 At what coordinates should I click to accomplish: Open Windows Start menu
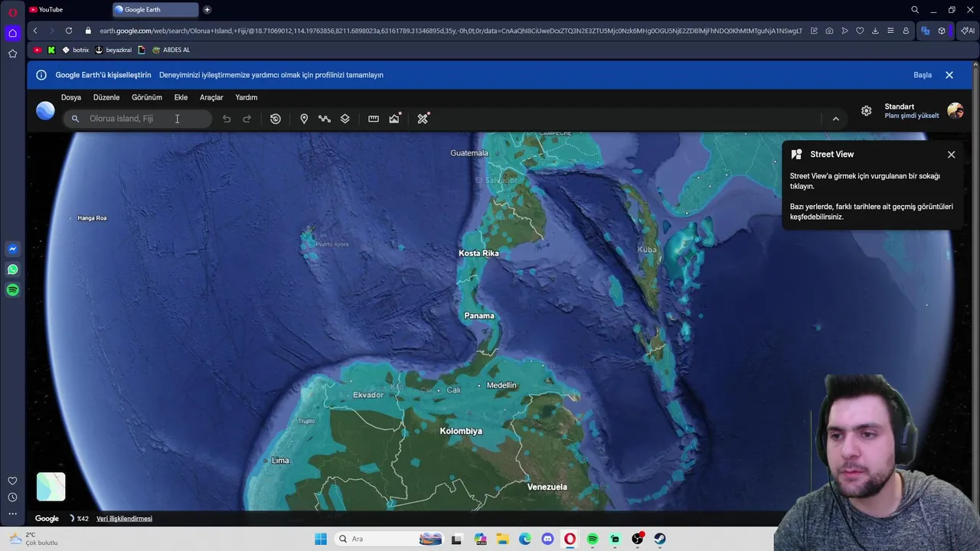click(x=321, y=539)
